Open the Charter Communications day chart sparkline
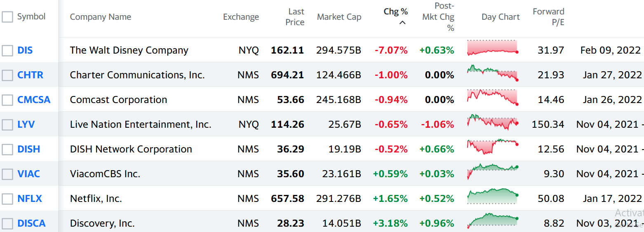 (493, 73)
